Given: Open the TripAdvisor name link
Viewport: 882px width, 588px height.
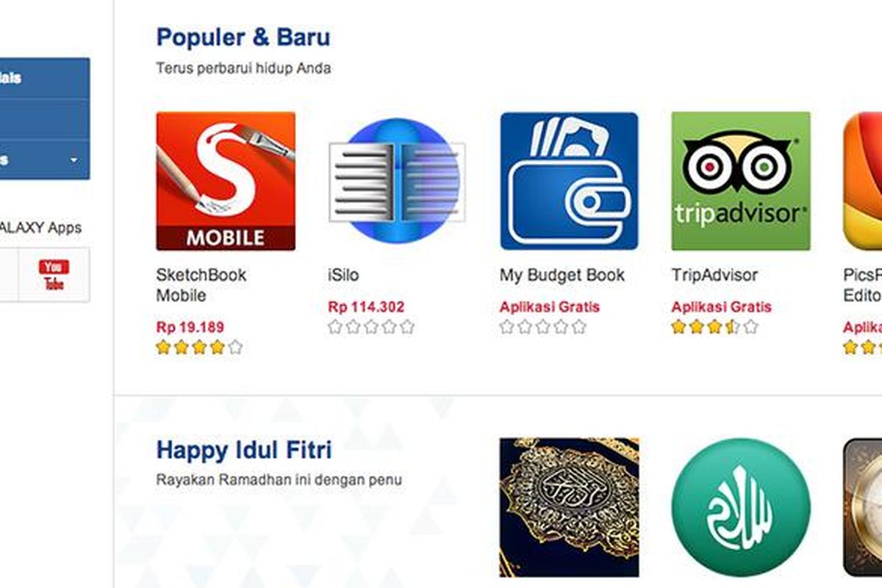Looking at the screenshot, I should tap(714, 276).
